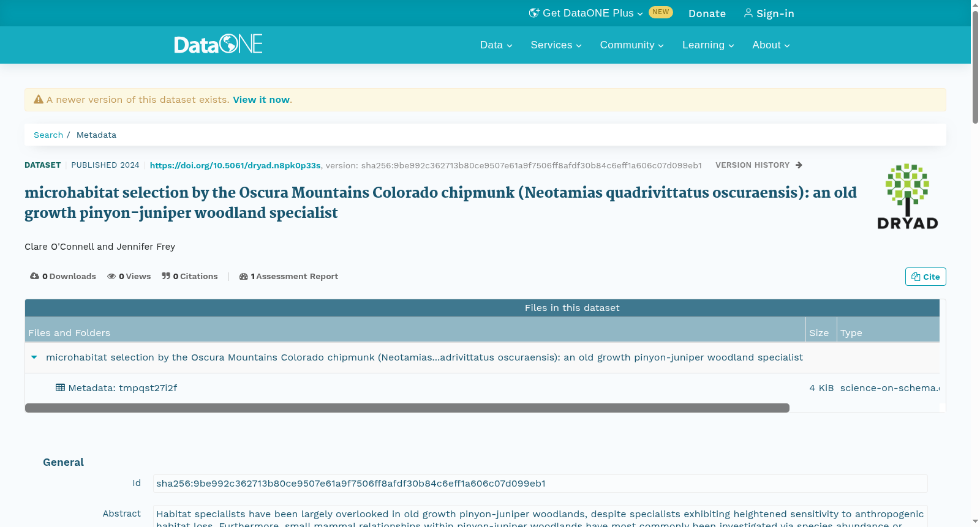This screenshot has width=980, height=527.
Task: Click 1 Assessment Report text
Action: (294, 277)
